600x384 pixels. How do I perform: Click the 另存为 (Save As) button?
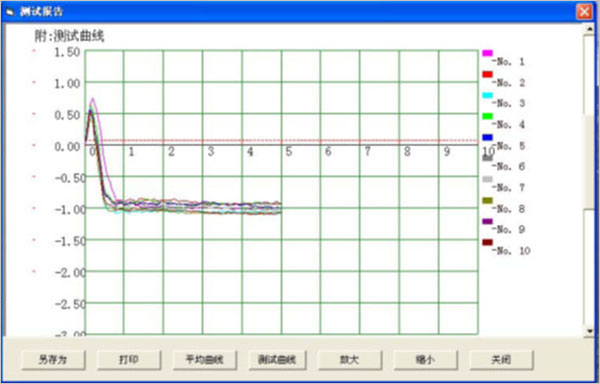[x=54, y=360]
